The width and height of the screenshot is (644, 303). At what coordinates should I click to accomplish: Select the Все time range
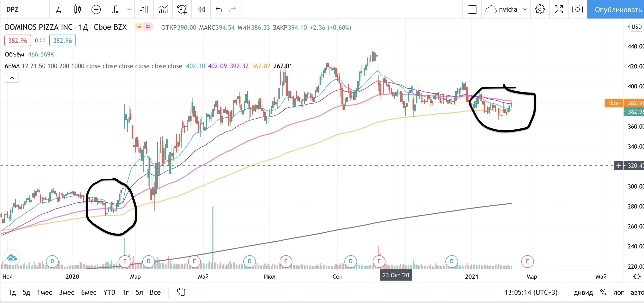point(155,292)
